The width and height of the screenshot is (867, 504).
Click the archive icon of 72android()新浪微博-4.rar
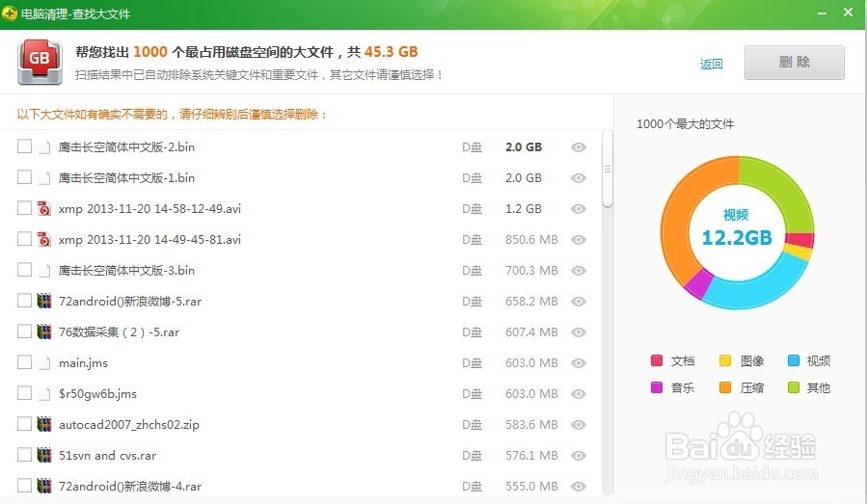pos(44,486)
